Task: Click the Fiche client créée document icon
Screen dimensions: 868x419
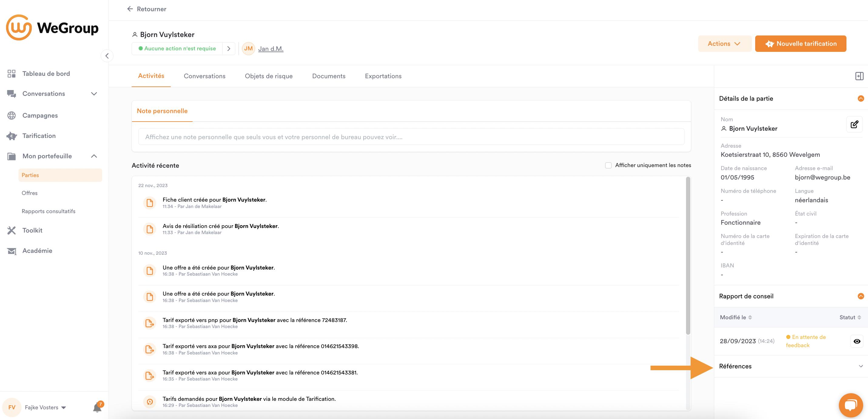Action: [150, 203]
